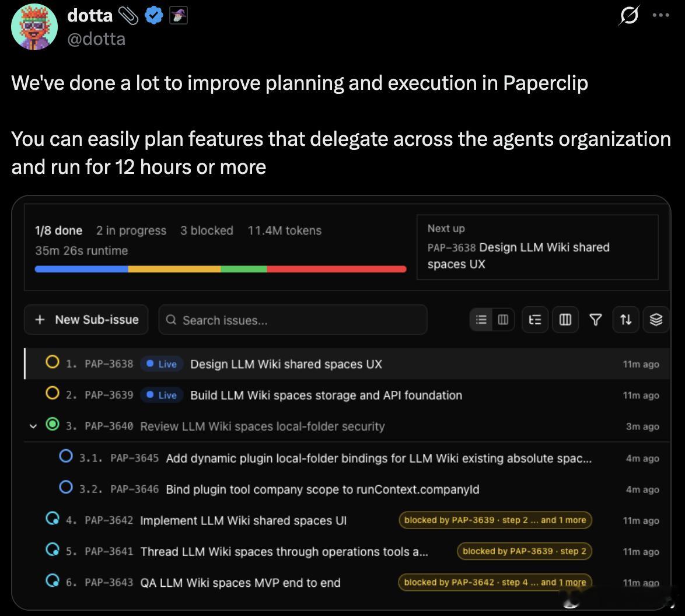Click the Live badge on PAP-3639
Viewport: 685px width, 616px height.
162,395
